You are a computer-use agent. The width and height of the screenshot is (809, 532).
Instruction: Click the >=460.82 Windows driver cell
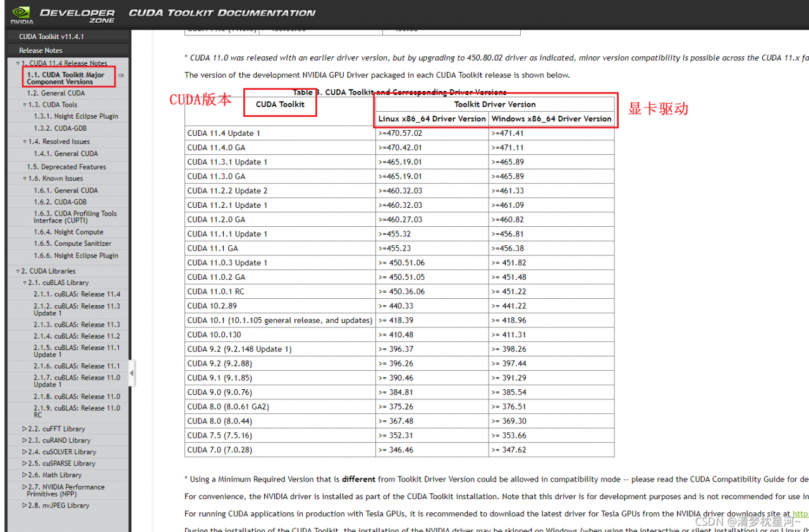[551, 220]
